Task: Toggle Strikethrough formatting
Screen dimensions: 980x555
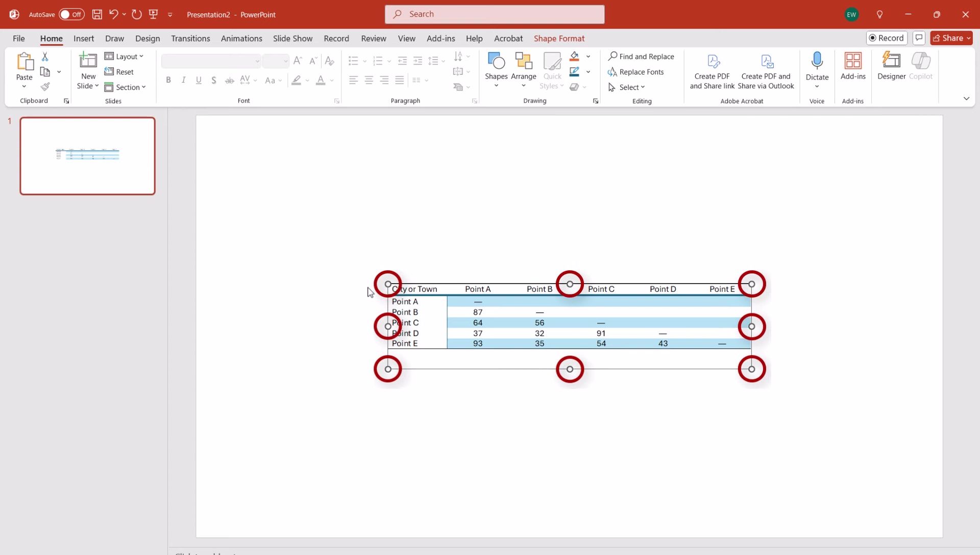Action: pyautogui.click(x=230, y=80)
